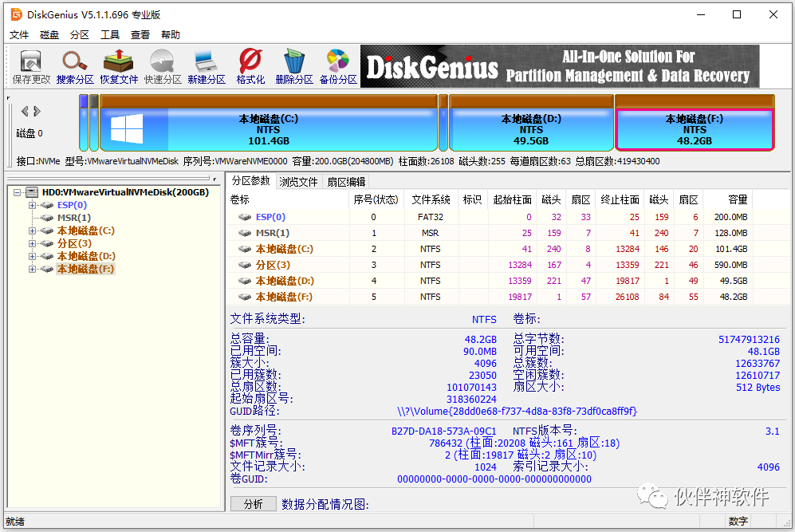Select the D: partition block in disk map
Viewport: 795px width, 532px height.
click(531, 124)
